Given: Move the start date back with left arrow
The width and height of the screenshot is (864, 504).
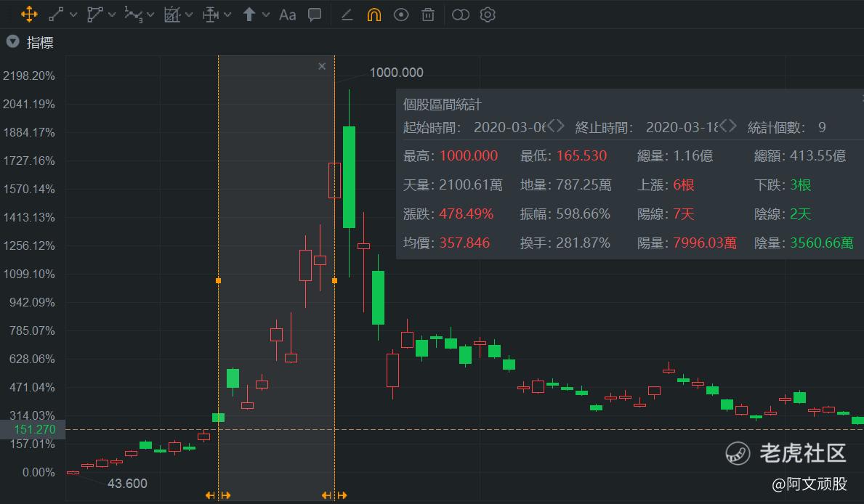Looking at the screenshot, I should point(551,126).
